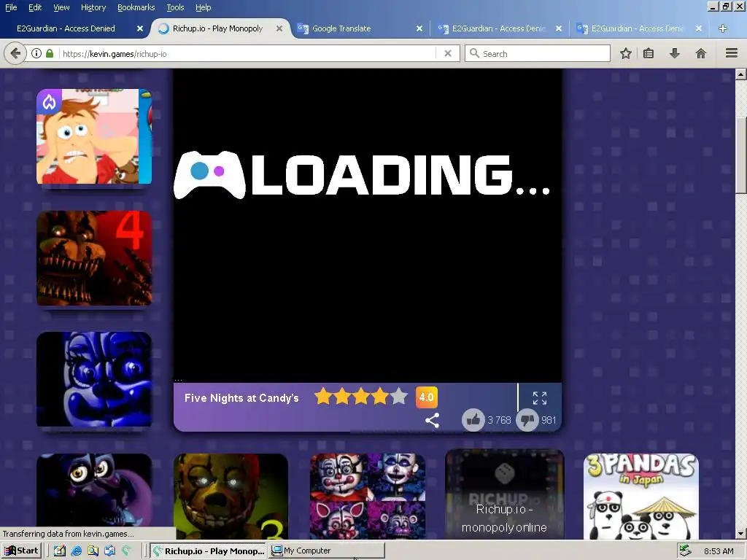
Task: Close the Google Translate tab
Action: click(419, 28)
